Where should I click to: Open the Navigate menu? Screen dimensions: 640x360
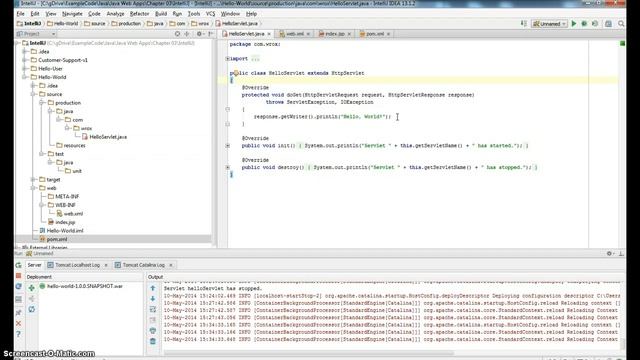tap(72, 13)
